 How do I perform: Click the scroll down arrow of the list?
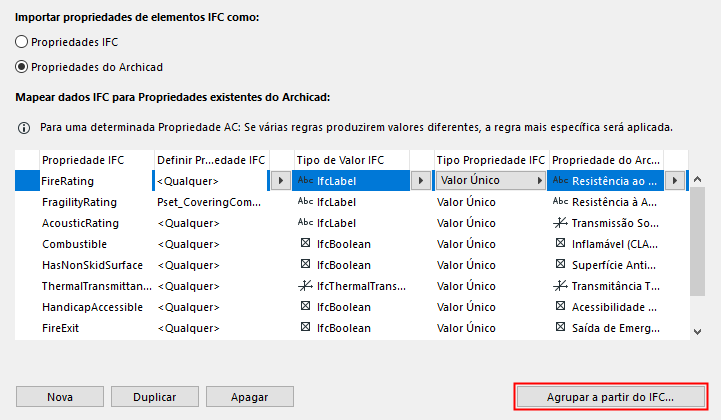[697, 331]
